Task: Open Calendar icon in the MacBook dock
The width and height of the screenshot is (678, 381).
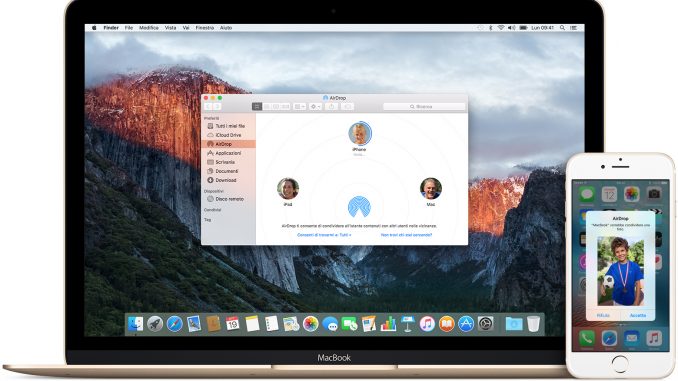Action: tap(233, 323)
